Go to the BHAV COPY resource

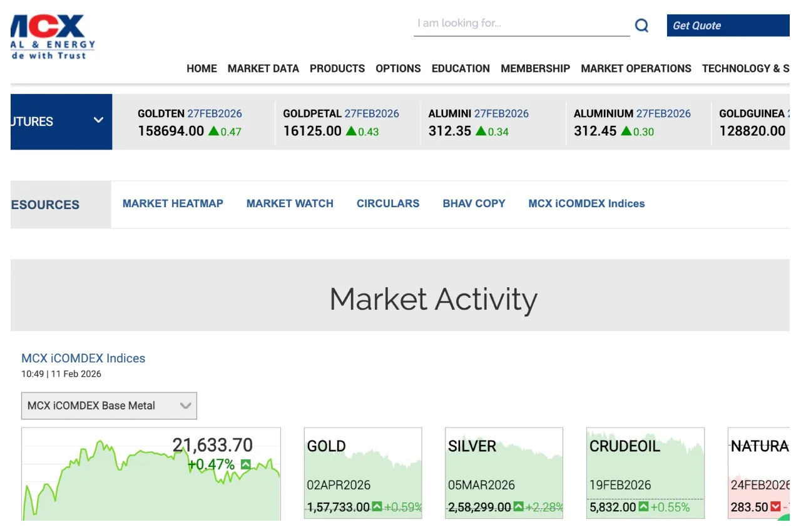474,203
